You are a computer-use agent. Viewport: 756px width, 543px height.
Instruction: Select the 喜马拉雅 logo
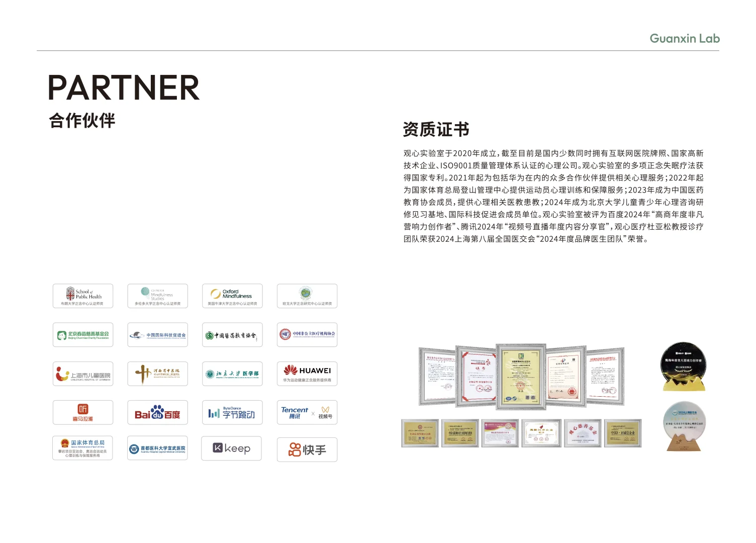click(83, 413)
